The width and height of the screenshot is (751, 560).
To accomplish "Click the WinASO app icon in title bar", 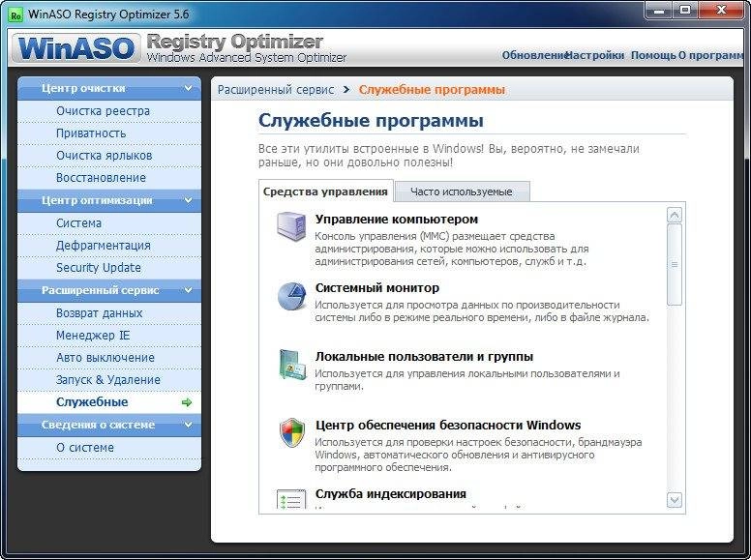I will click(x=16, y=15).
